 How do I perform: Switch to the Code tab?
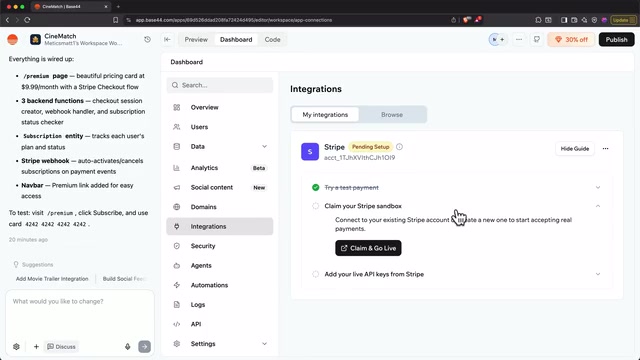272,40
